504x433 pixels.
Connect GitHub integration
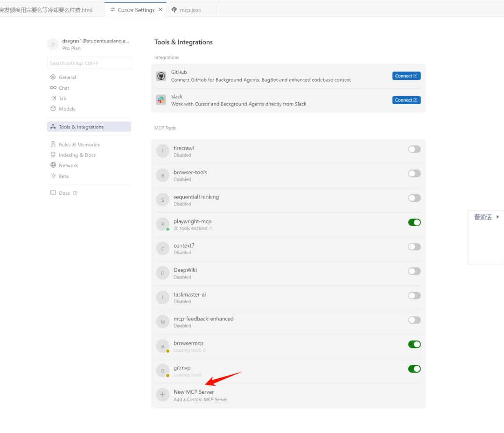pyautogui.click(x=406, y=76)
